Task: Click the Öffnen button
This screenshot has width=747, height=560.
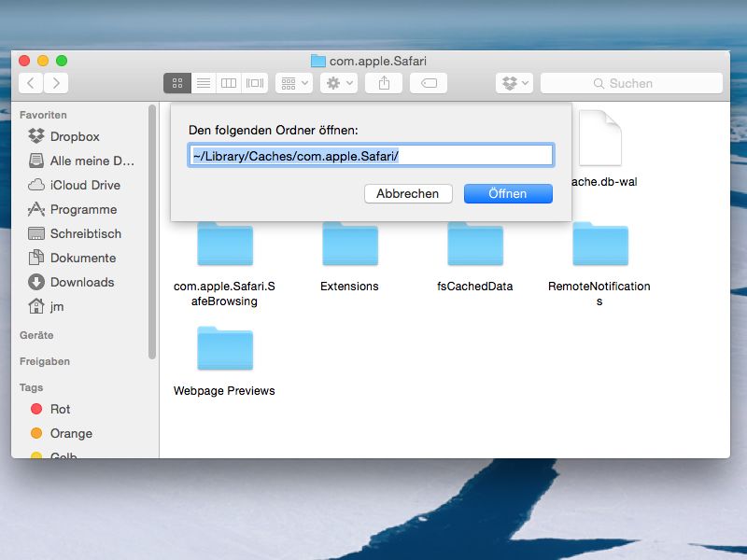Action: pyautogui.click(x=508, y=194)
